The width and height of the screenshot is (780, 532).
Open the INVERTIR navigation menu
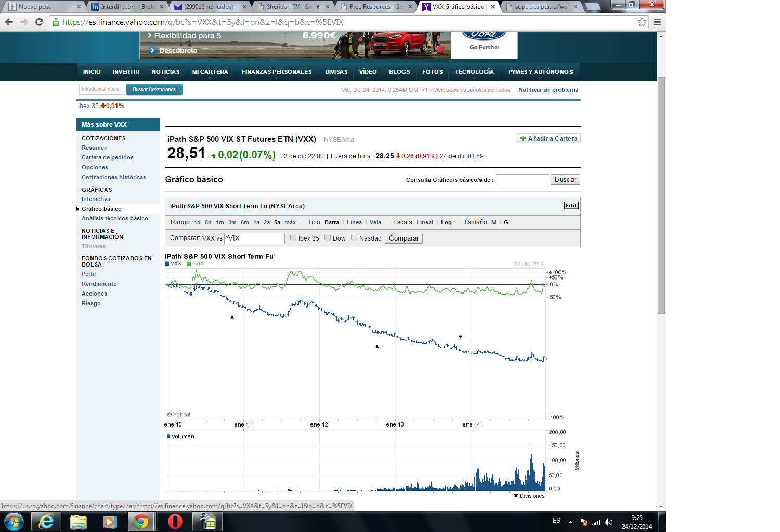126,72
